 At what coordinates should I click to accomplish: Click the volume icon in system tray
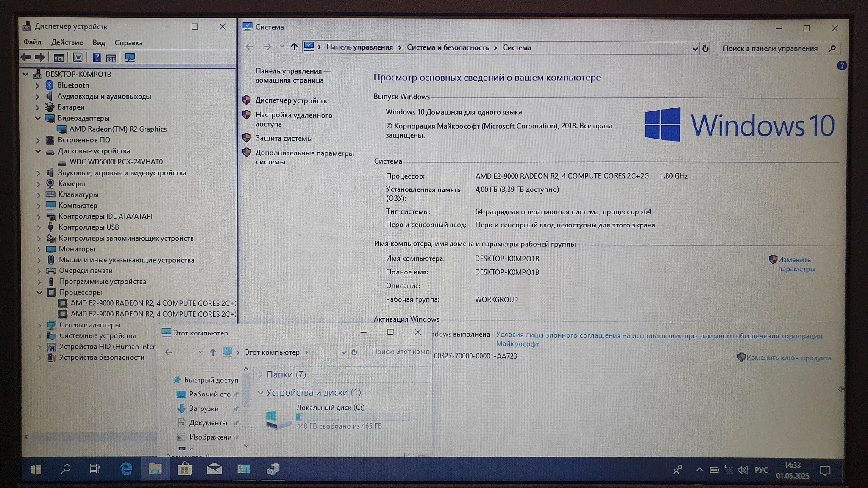pyautogui.click(x=743, y=470)
